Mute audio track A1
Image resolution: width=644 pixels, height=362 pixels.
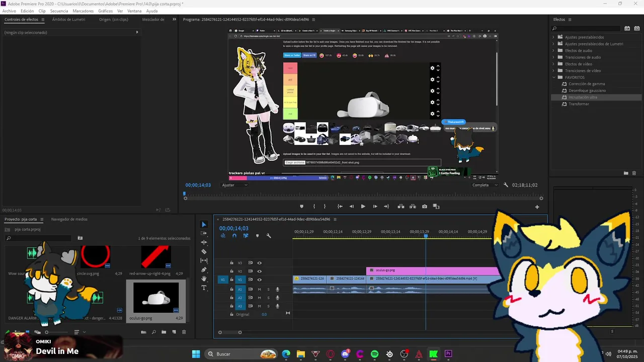[260, 289]
